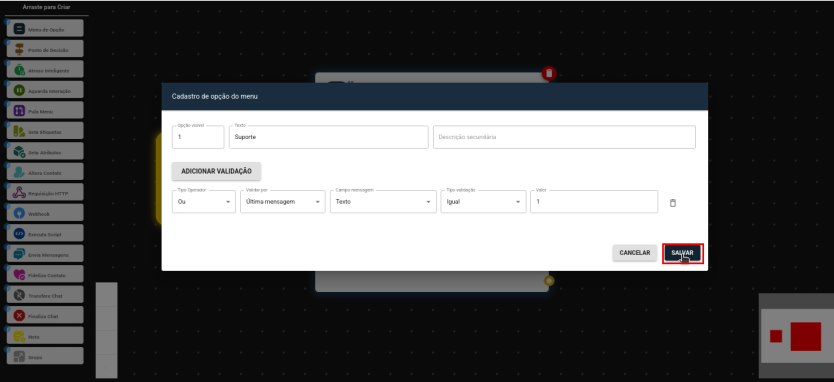Select the Executa Script block
Viewport: 834px width, 382px height.
pyautogui.click(x=45, y=234)
